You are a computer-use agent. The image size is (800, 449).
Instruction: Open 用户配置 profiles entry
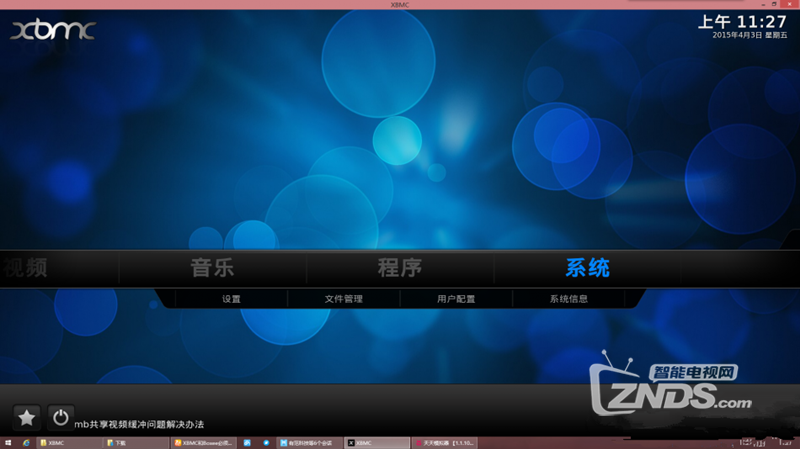tap(456, 299)
